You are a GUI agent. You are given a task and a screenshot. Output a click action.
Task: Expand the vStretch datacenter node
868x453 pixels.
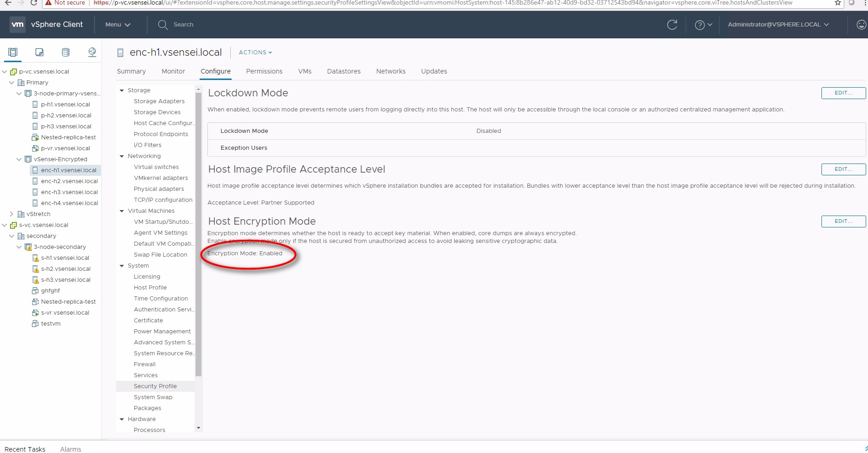[x=12, y=214]
